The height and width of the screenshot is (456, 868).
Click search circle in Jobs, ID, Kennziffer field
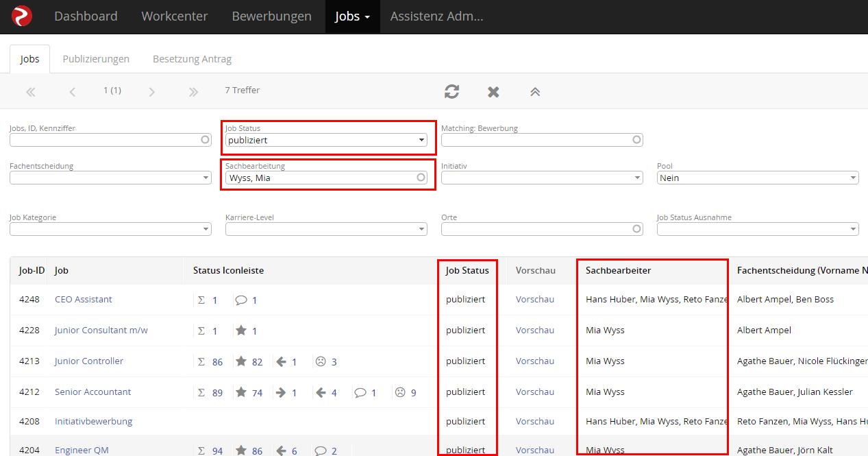click(x=205, y=140)
